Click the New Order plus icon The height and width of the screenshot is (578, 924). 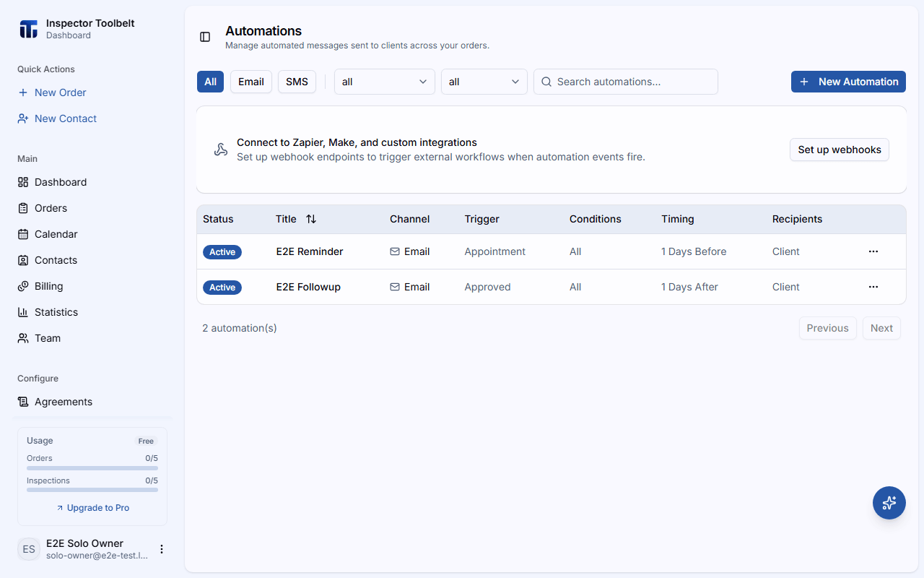point(23,92)
